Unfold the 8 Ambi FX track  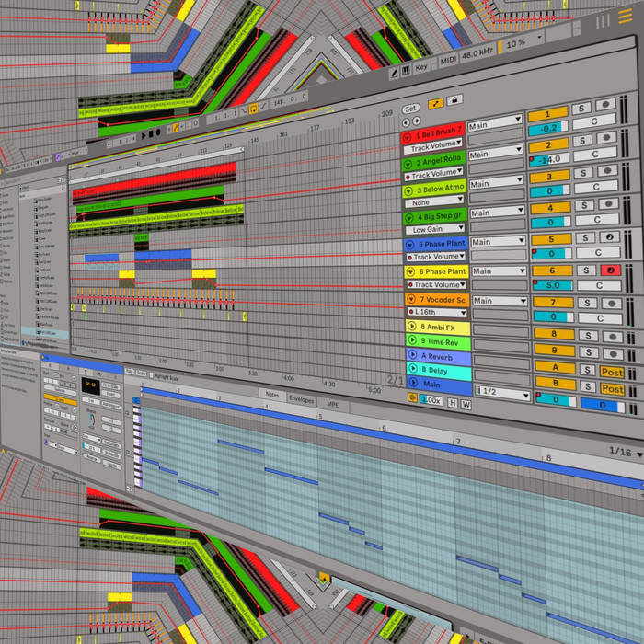[x=411, y=327]
